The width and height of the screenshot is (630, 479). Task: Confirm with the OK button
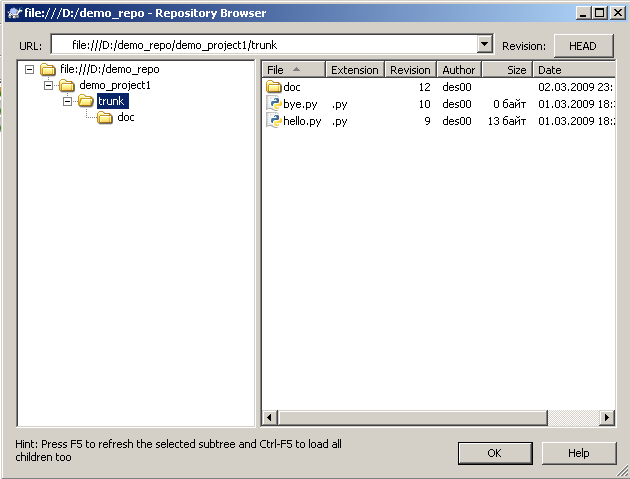point(495,453)
